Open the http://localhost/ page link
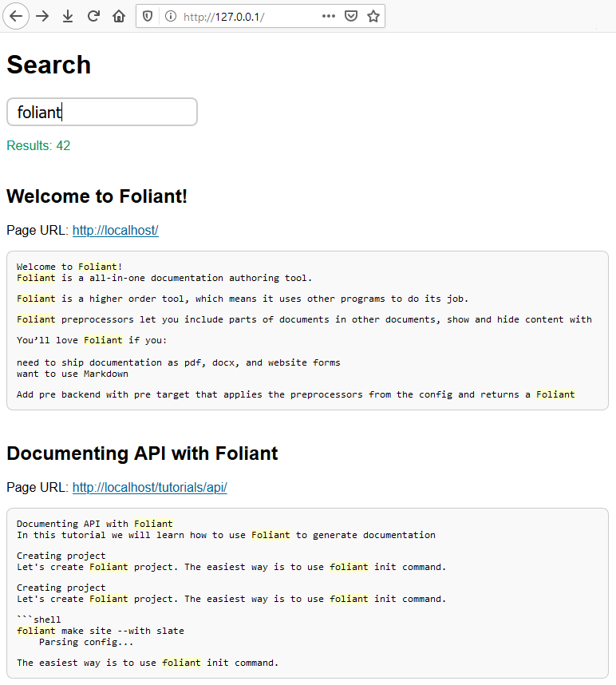The width and height of the screenshot is (616, 685). 115,230
